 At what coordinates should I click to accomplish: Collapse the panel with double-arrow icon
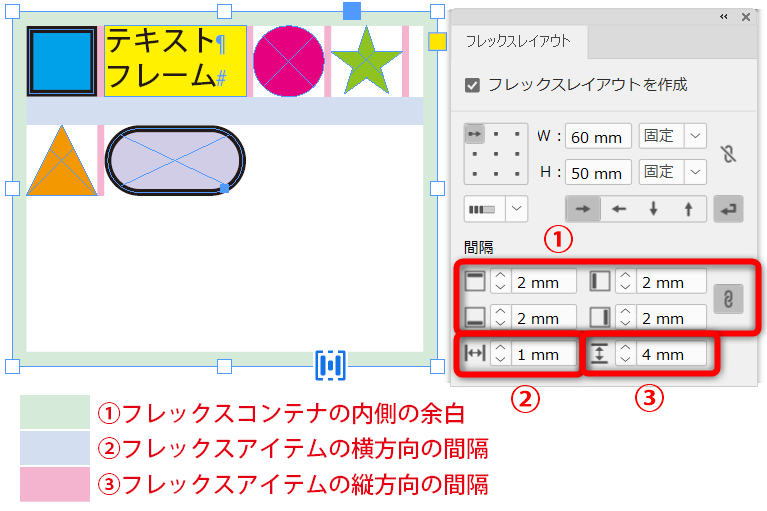point(723,16)
